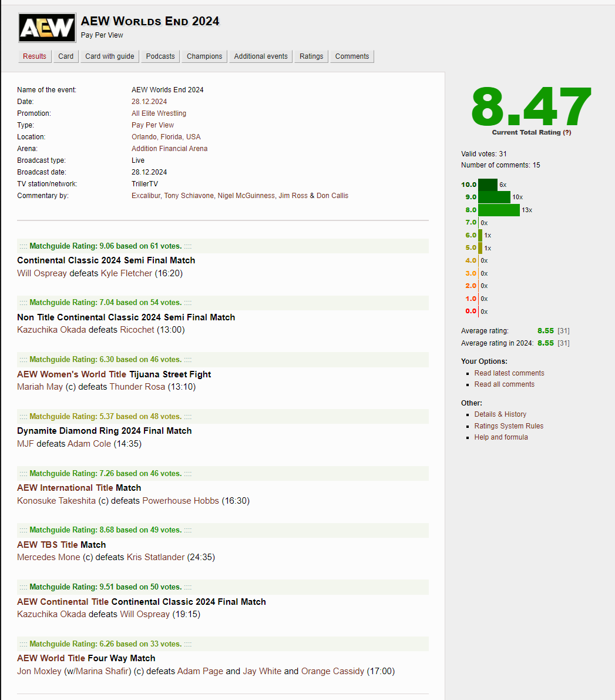This screenshot has width=615, height=700.
Task: Open Ratings System Rules link
Action: pos(509,426)
